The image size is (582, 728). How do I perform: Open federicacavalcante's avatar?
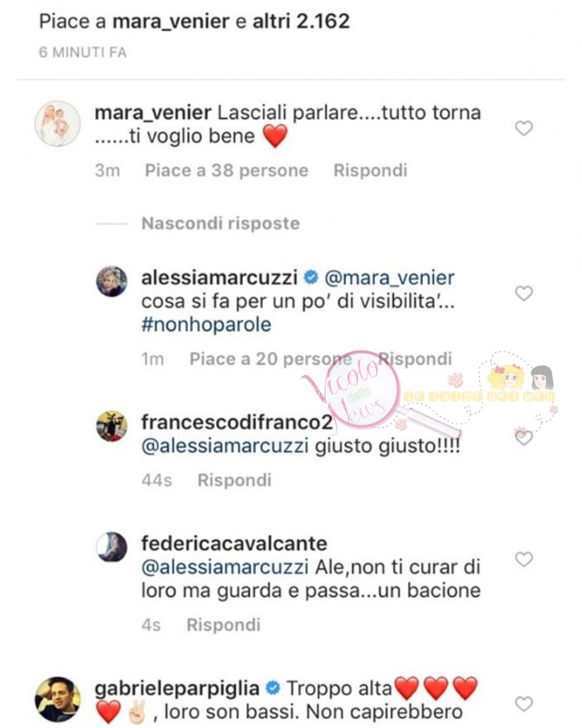pos(112,547)
